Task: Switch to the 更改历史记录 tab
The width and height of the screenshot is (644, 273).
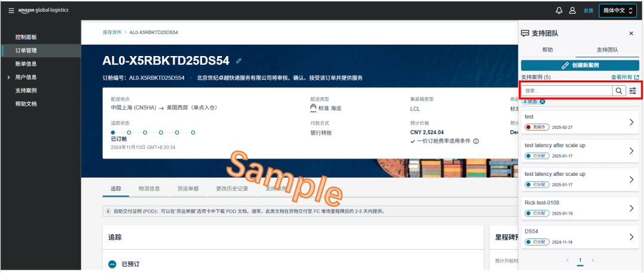Action: [x=232, y=188]
